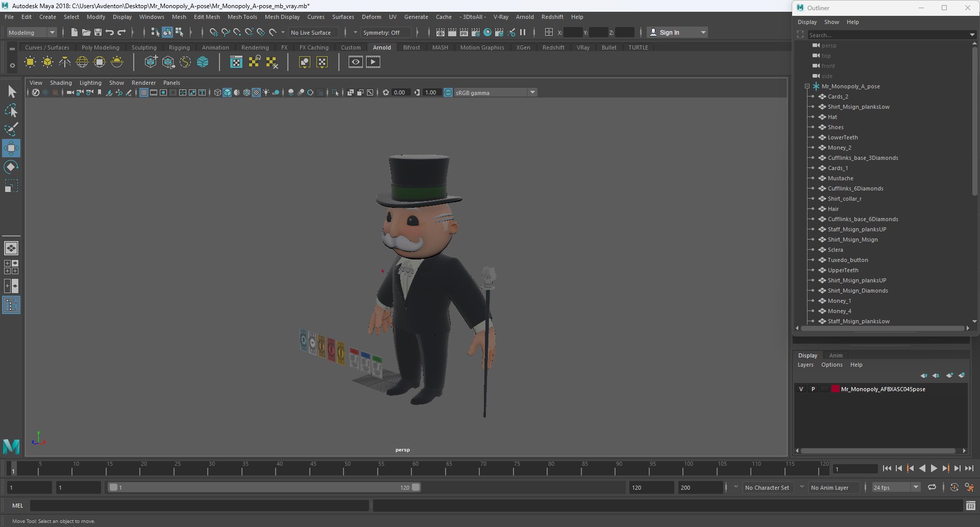
Task: Select the Rotate tool in the toolbox
Action: [x=11, y=167]
